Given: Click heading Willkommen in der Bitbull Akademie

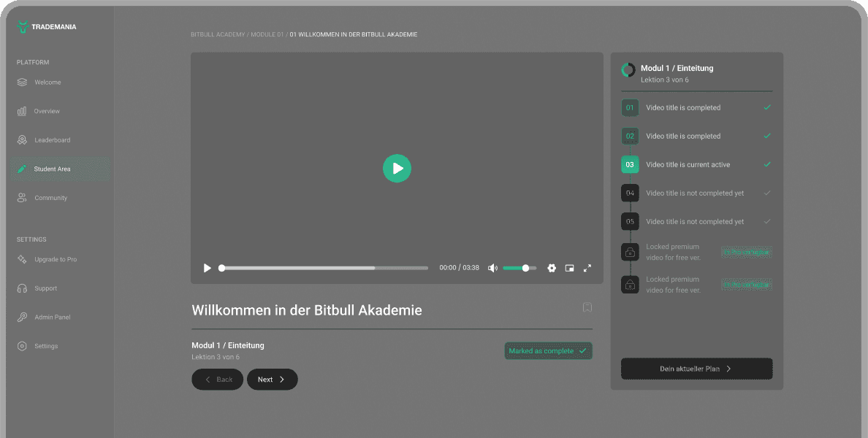Looking at the screenshot, I should [x=307, y=310].
